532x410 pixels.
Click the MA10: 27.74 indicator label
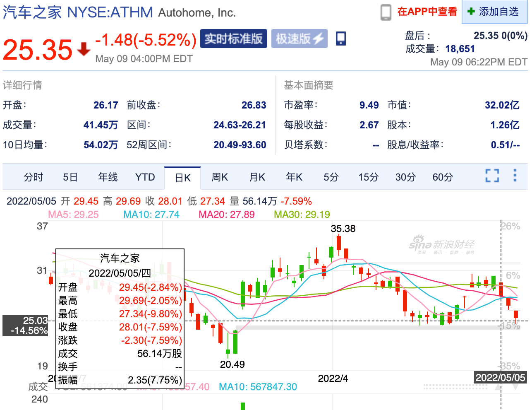pos(151,215)
